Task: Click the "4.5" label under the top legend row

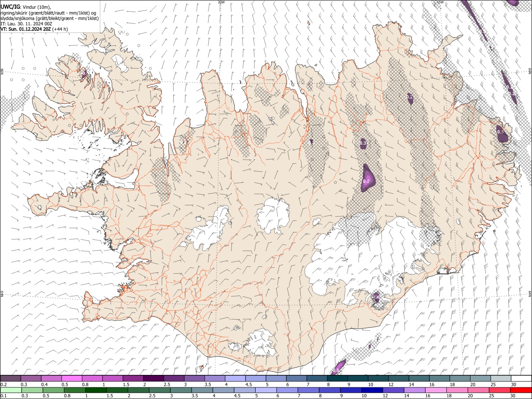Action: click(x=248, y=384)
